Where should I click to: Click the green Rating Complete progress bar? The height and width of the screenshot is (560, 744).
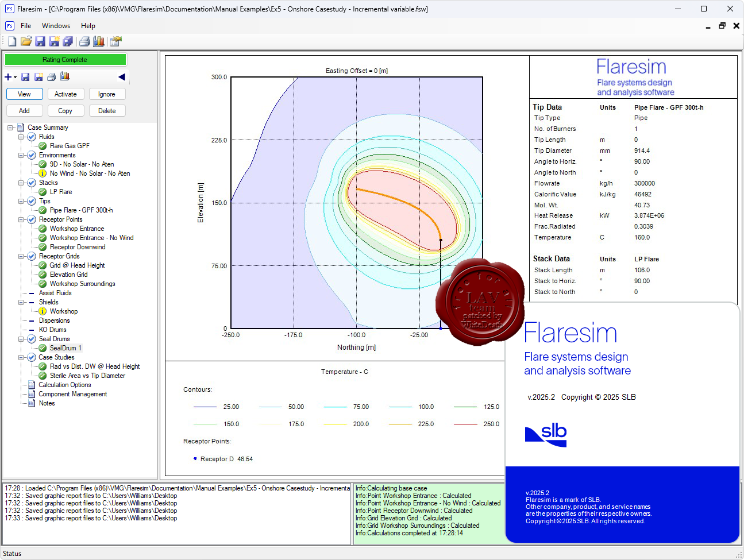(x=65, y=60)
